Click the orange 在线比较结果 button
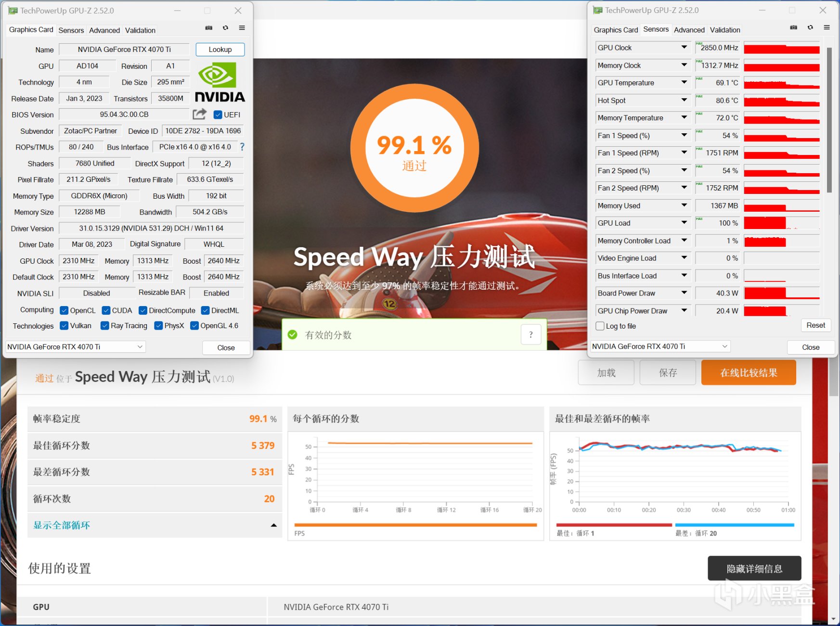 [x=749, y=373]
